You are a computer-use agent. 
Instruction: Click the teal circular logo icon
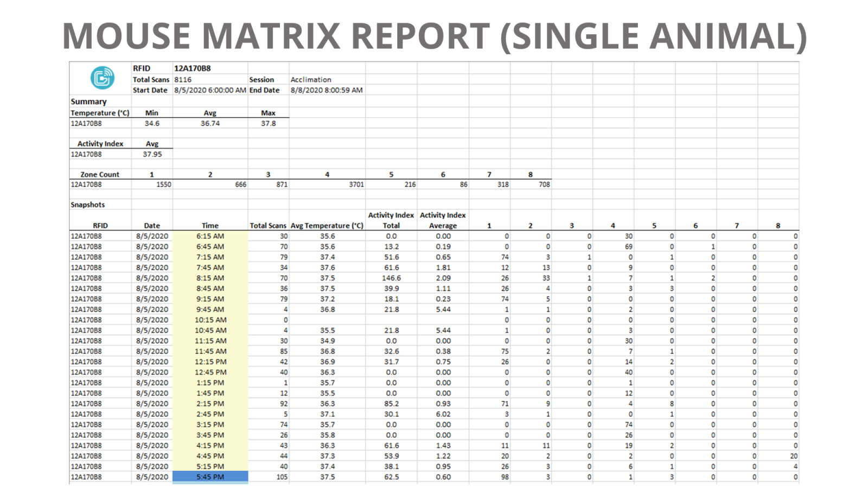[x=102, y=78]
